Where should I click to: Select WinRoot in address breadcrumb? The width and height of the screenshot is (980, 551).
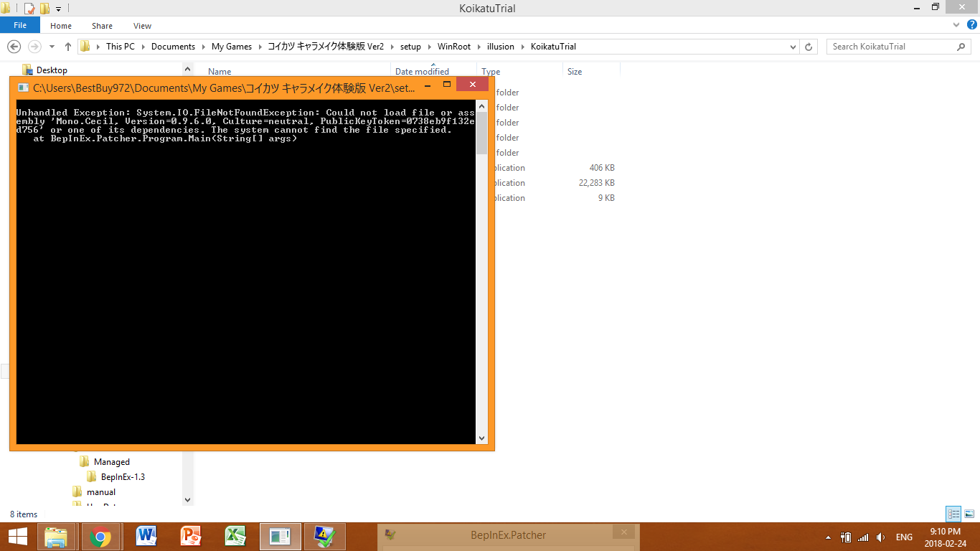point(454,47)
